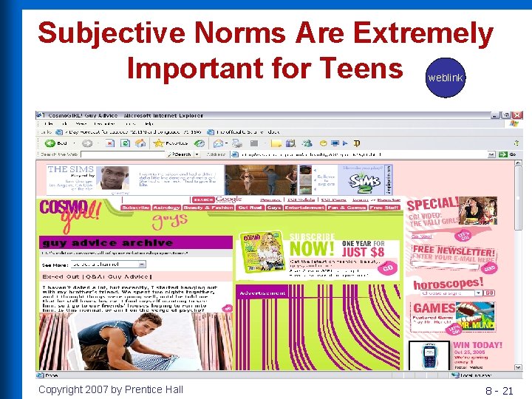
Task: Click in the Search the Web field
Action: coord(123,154)
